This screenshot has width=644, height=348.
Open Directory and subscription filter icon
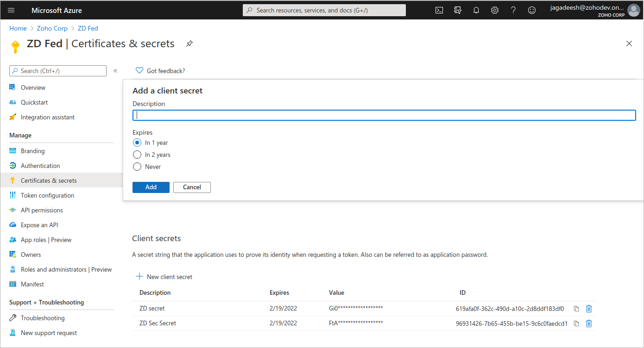click(x=458, y=10)
